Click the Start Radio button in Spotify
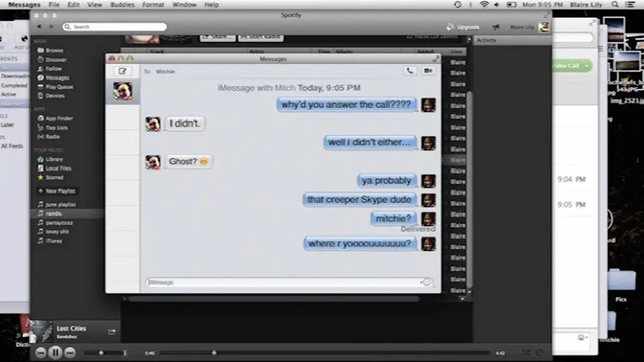 pyautogui.click(x=261, y=37)
